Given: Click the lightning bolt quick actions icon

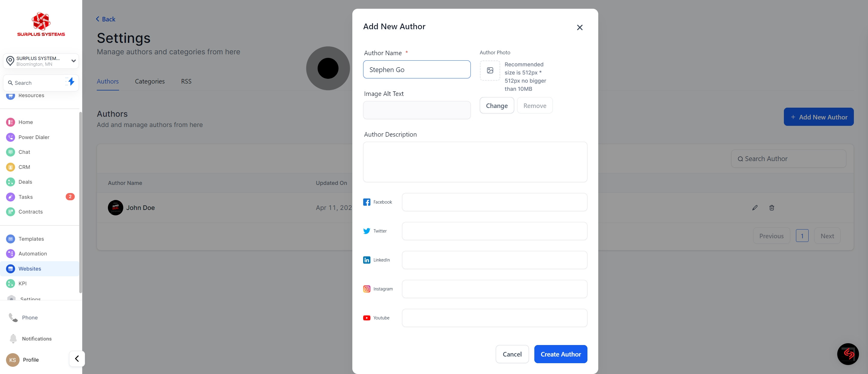Looking at the screenshot, I should 71,82.
